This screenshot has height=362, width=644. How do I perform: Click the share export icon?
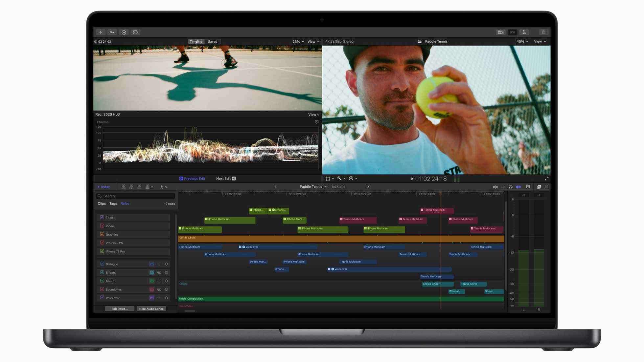coord(543,32)
